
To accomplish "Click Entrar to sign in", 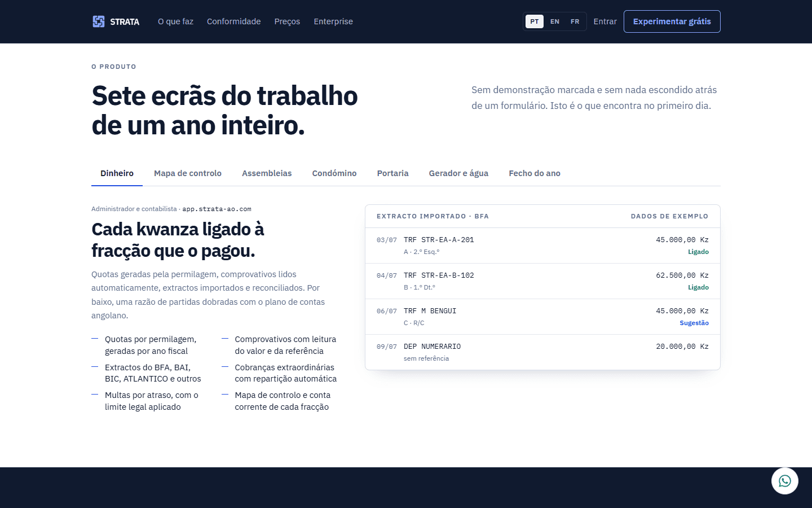I will point(605,21).
